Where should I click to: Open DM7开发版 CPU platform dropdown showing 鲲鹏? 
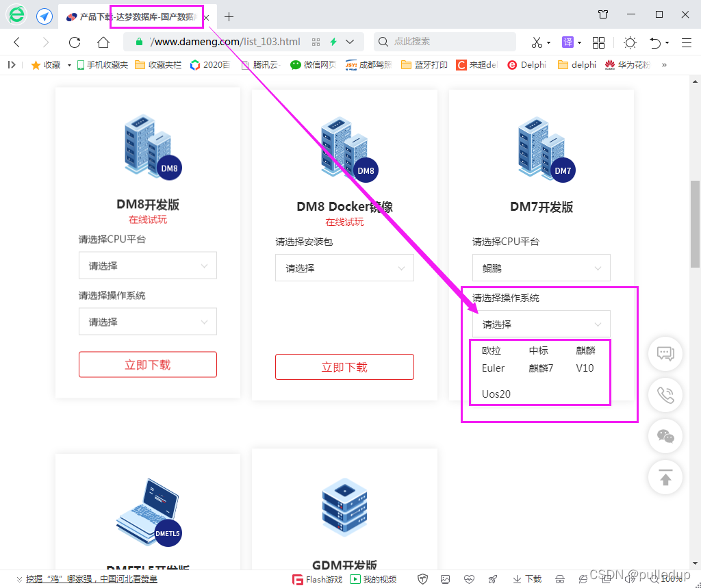click(x=541, y=268)
